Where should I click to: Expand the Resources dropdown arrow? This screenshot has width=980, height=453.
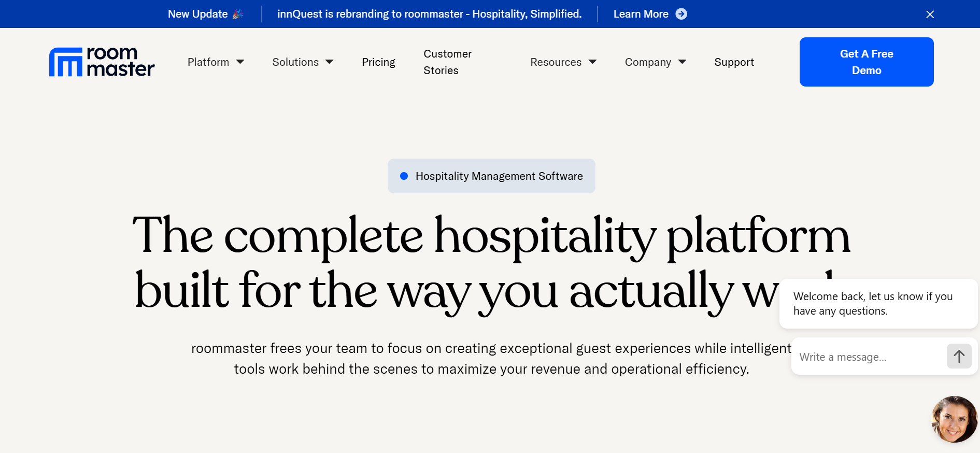click(x=592, y=62)
